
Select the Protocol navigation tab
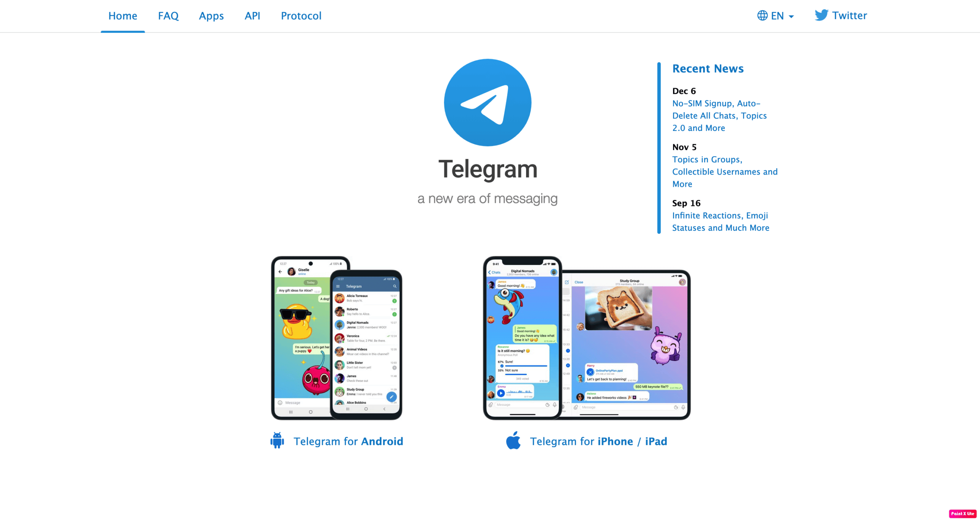click(x=301, y=14)
